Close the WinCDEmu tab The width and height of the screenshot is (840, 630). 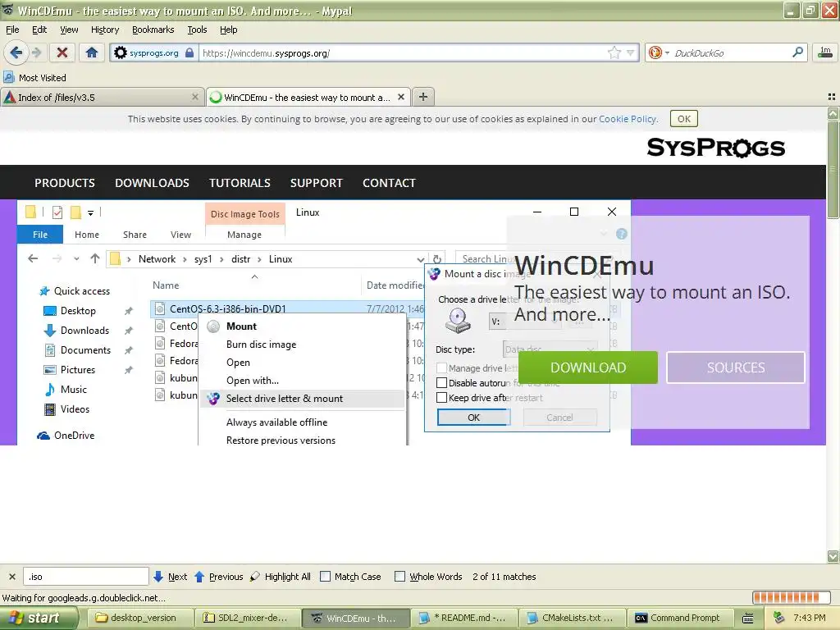400,97
